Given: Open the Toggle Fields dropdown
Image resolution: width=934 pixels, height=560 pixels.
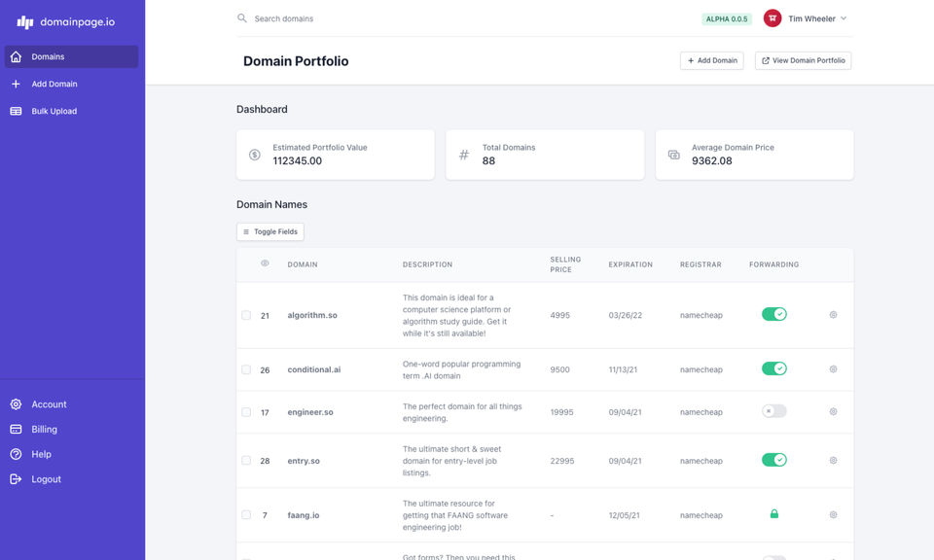Looking at the screenshot, I should (x=270, y=232).
